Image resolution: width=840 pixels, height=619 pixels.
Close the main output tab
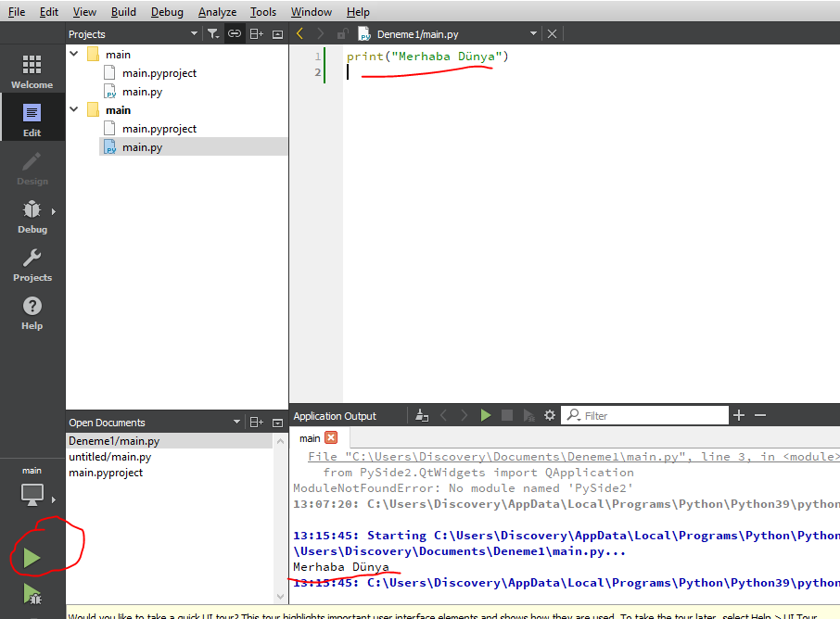pyautogui.click(x=331, y=438)
